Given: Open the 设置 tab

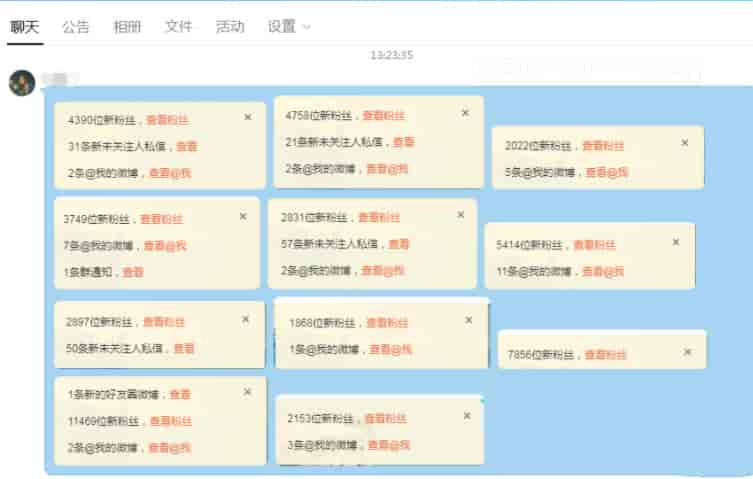Looking at the screenshot, I should tap(282, 26).
